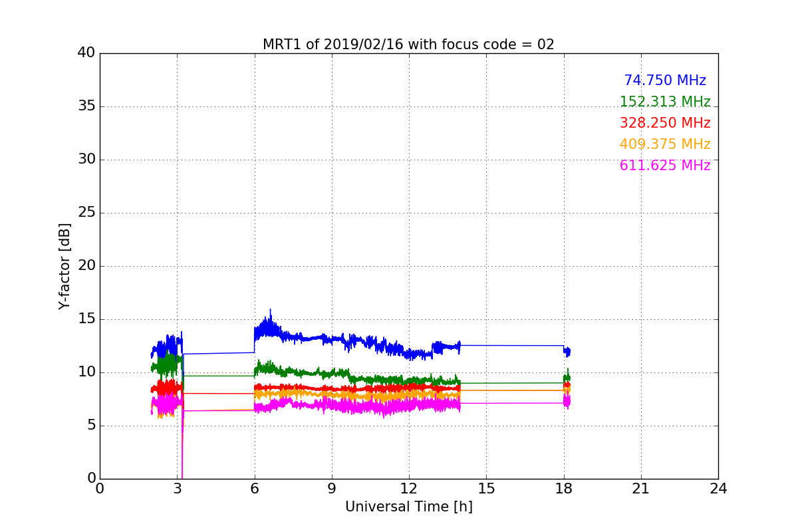Click the x-axis tick label 9
The width and height of the screenshot is (798, 532).
pyautogui.click(x=332, y=489)
